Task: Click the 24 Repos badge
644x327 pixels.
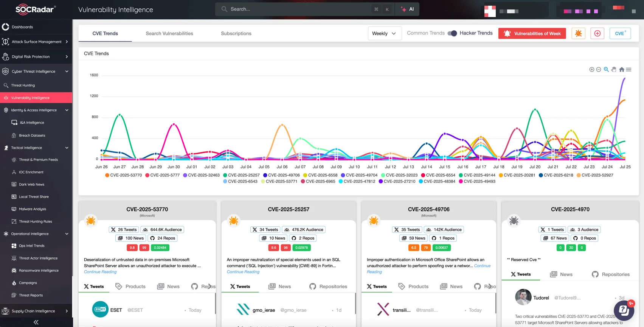Action: coord(163,238)
